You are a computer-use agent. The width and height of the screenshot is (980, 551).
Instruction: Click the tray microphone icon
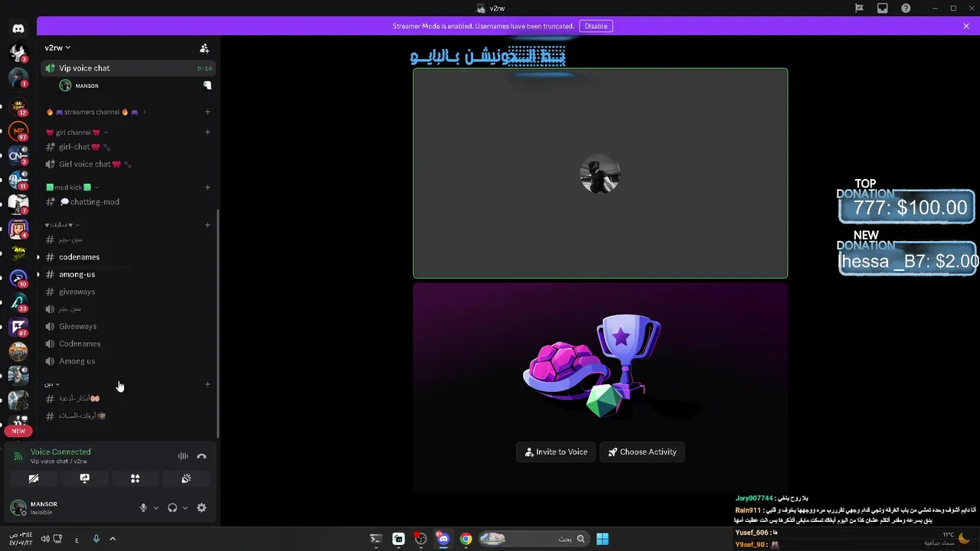pyautogui.click(x=96, y=539)
